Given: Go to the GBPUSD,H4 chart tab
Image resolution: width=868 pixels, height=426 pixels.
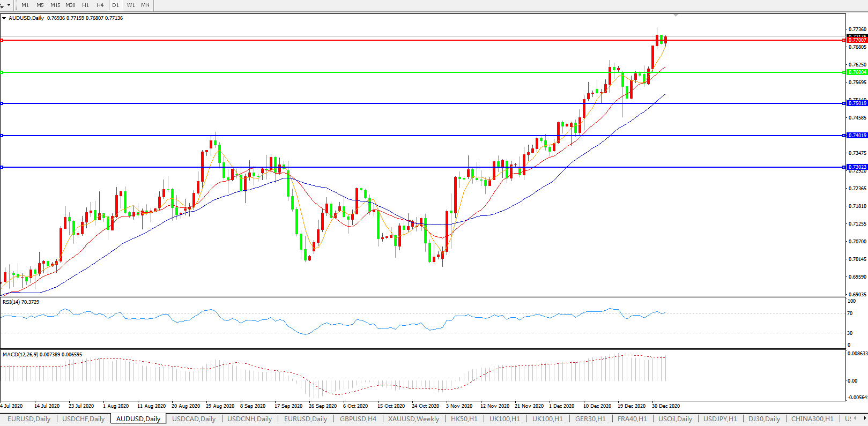Looking at the screenshot, I should 358,419.
